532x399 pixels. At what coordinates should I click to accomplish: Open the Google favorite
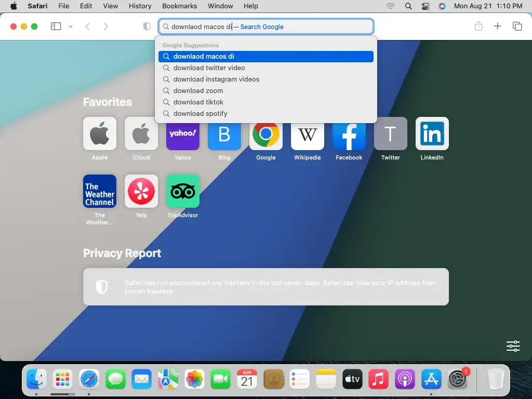click(266, 136)
